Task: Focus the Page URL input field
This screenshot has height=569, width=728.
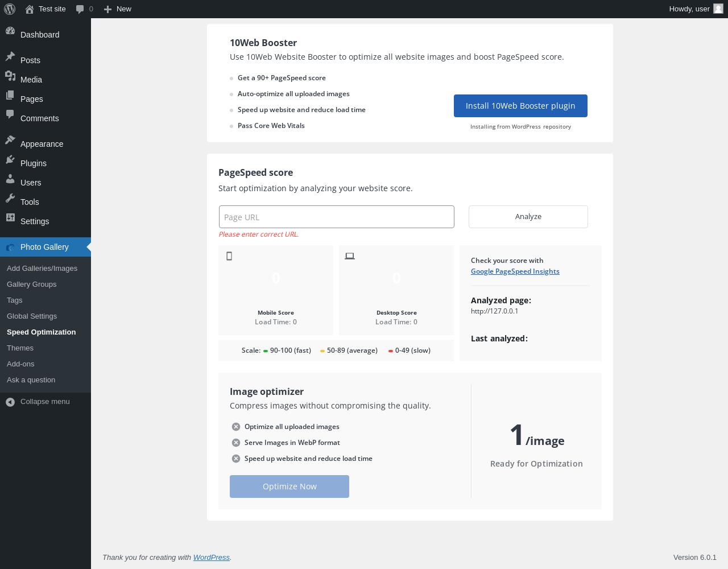Action: pyautogui.click(x=337, y=217)
